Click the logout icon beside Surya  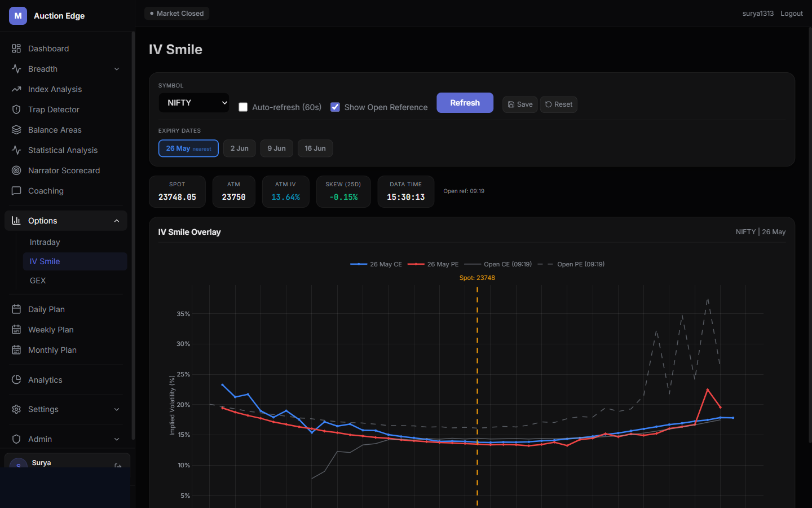click(x=118, y=466)
